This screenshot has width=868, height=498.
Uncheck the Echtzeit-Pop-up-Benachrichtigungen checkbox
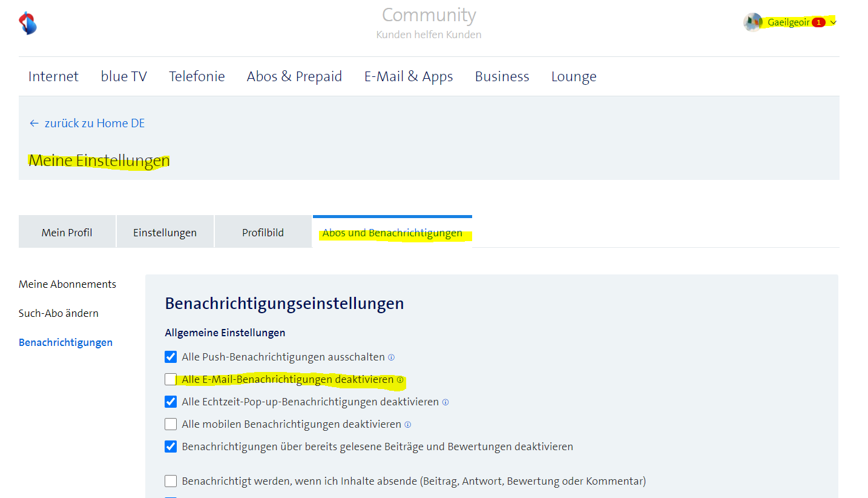[171, 402]
